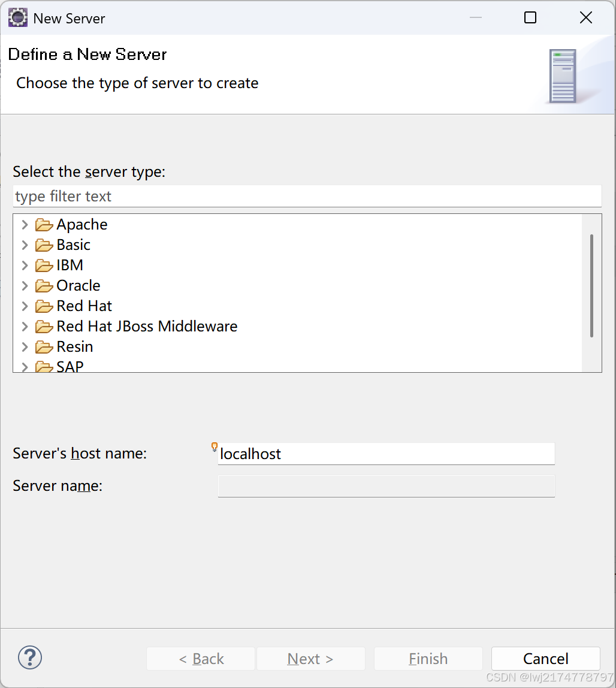Viewport: 616px width, 688px height.
Task: Click the Server's host name field
Action: click(x=386, y=454)
